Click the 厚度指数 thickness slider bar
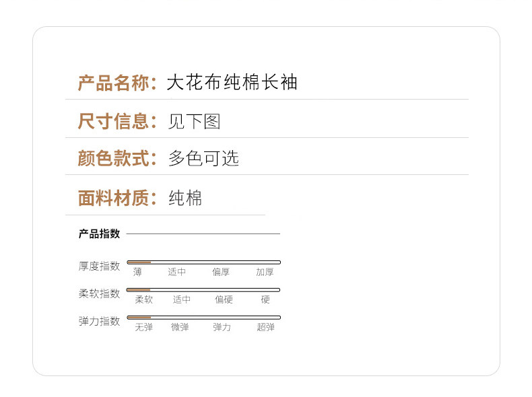Screen dimensions: 532x397 pyautogui.click(x=203, y=262)
